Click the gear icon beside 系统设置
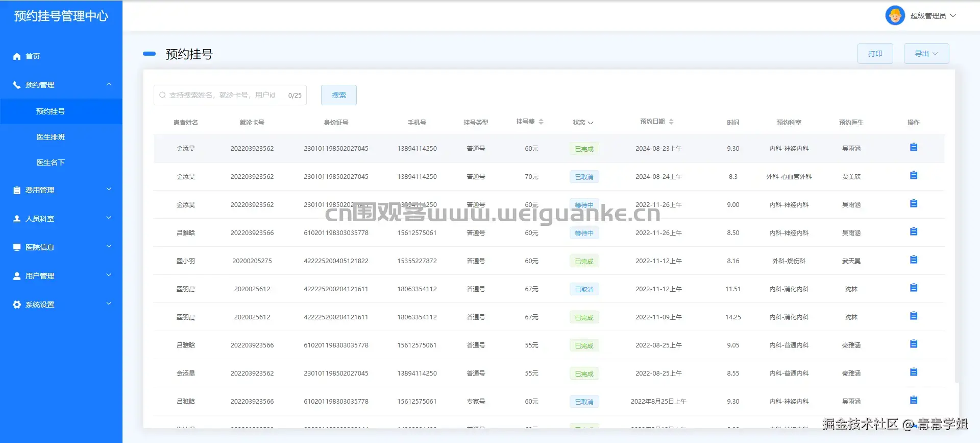 (17, 305)
